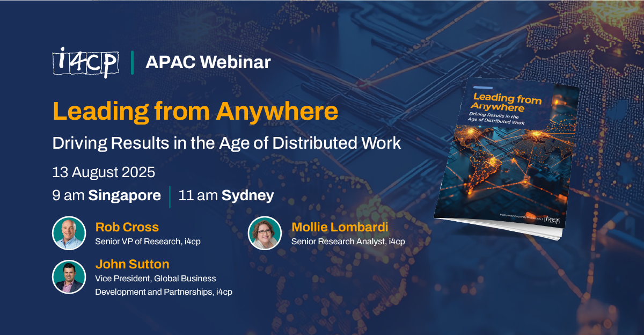Click the date '13 August 2025'
The height and width of the screenshot is (335, 644).
(104, 172)
